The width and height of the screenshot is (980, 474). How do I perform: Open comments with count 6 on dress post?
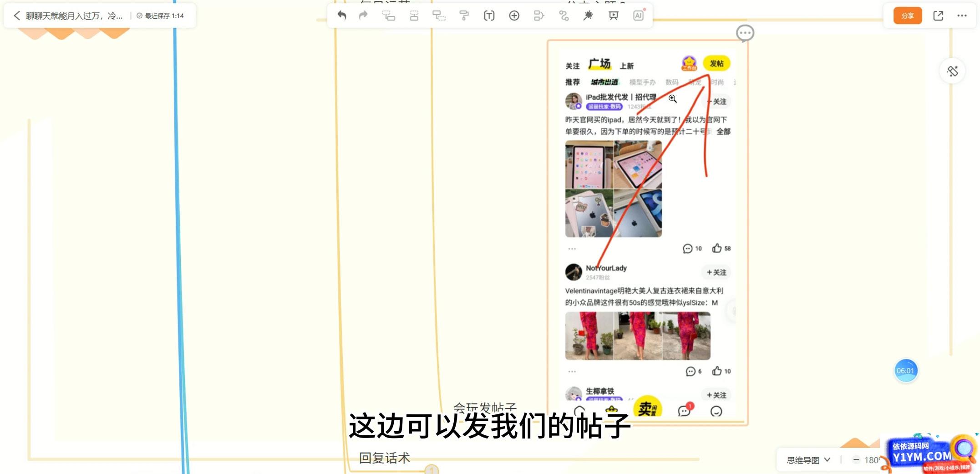point(694,372)
